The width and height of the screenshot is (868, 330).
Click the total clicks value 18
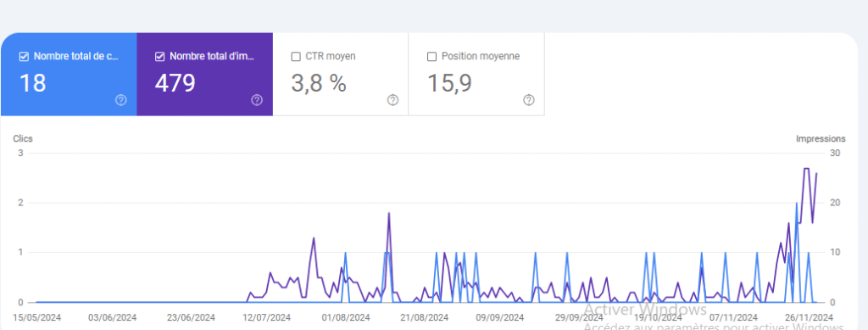(x=33, y=83)
